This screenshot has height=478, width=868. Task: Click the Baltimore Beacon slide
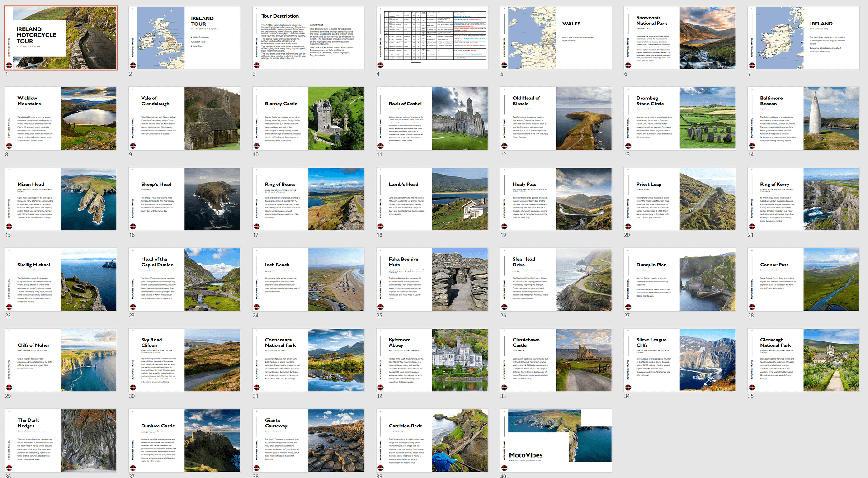coord(803,118)
